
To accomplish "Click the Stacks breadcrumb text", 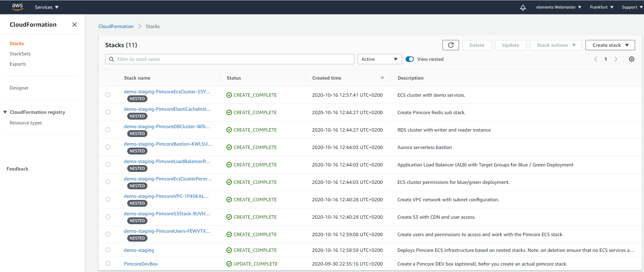I will (153, 26).
